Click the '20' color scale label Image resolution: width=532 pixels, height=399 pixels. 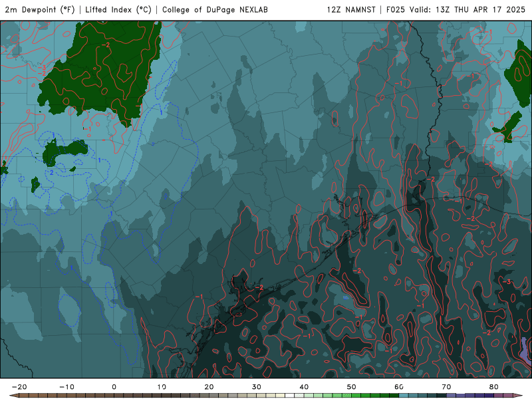tap(209, 387)
